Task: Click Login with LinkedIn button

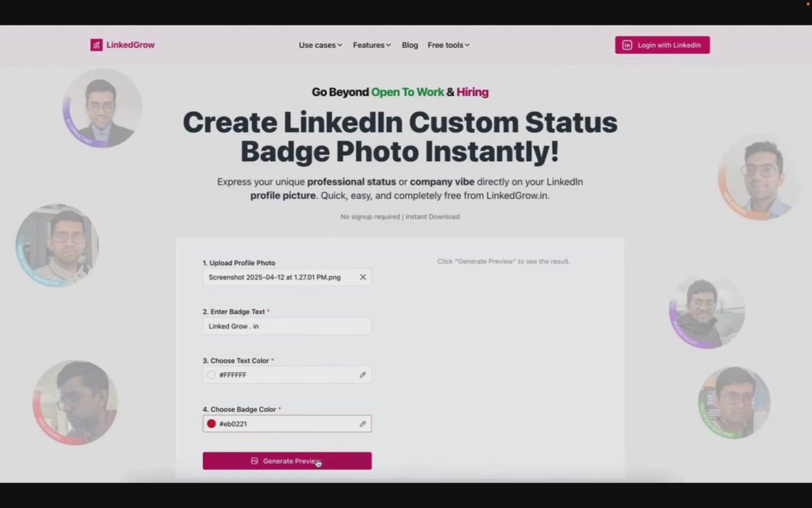Action: 663,45
